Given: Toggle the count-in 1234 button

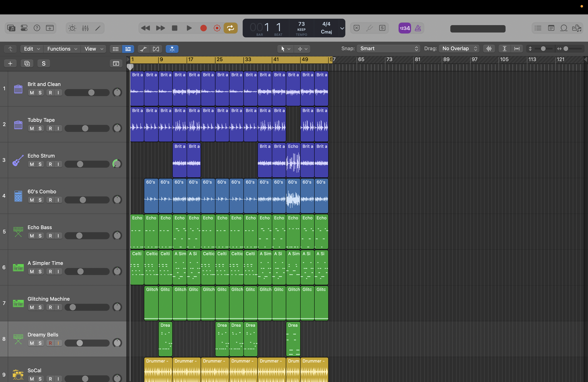Looking at the screenshot, I should point(405,28).
